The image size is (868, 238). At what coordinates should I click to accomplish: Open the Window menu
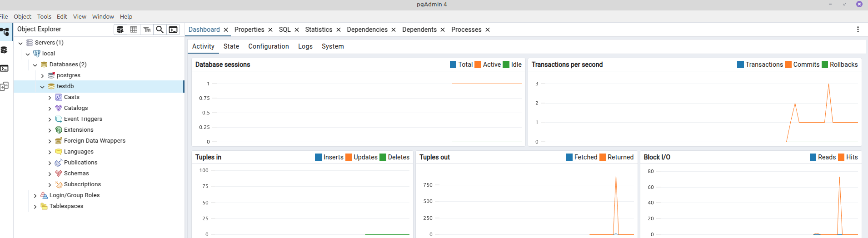103,16
